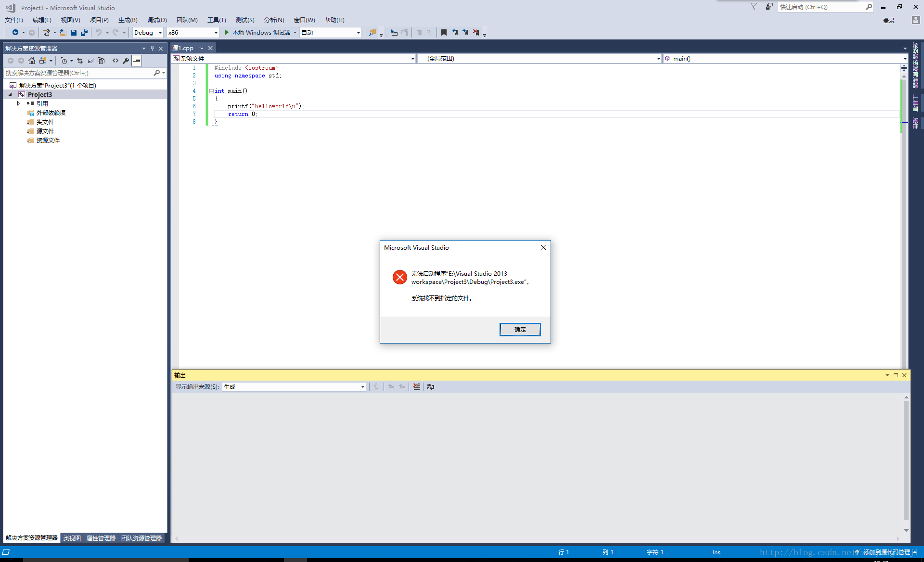Image resolution: width=924 pixels, height=562 pixels.
Task: Click the Undo arrow icon
Action: (x=99, y=32)
